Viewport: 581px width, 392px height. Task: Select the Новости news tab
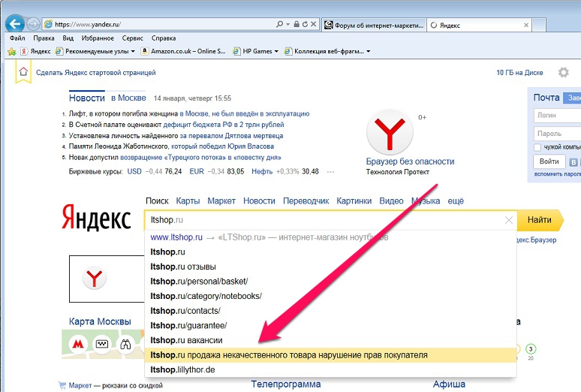point(87,98)
